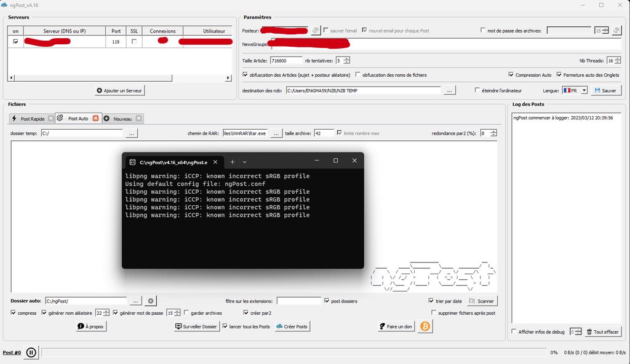The width and height of the screenshot is (630, 364).
Task: Click the destination des nzb path field
Action: [363, 90]
